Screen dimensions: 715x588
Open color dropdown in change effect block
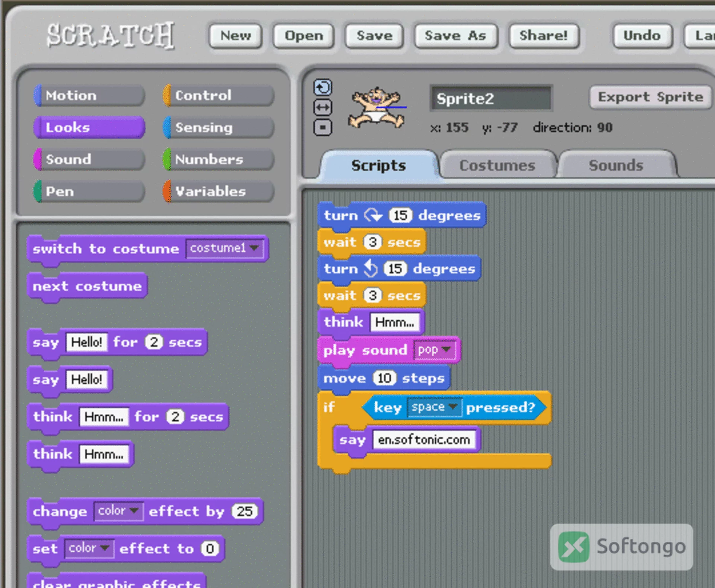click(118, 511)
